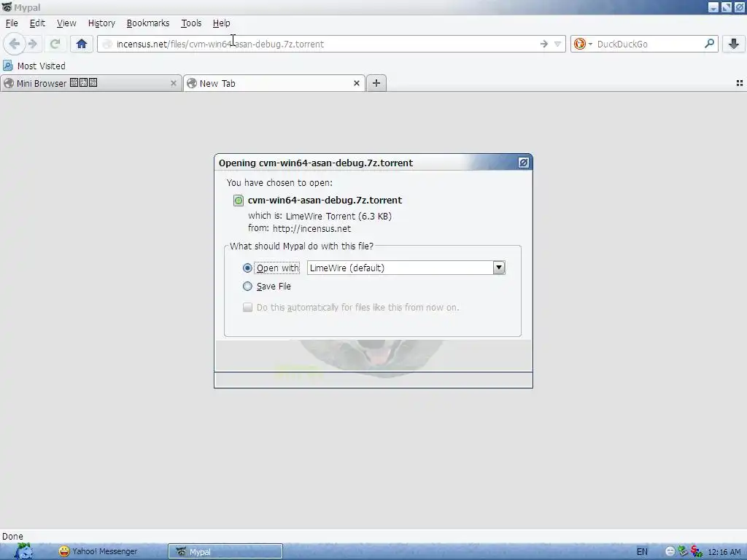The height and width of the screenshot is (560, 747).
Task: Open the History menu
Action: click(101, 23)
